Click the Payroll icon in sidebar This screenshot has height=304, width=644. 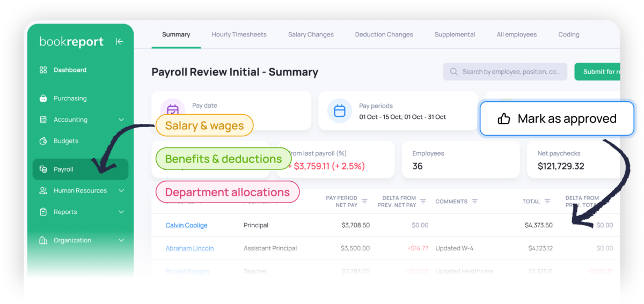pos(43,169)
